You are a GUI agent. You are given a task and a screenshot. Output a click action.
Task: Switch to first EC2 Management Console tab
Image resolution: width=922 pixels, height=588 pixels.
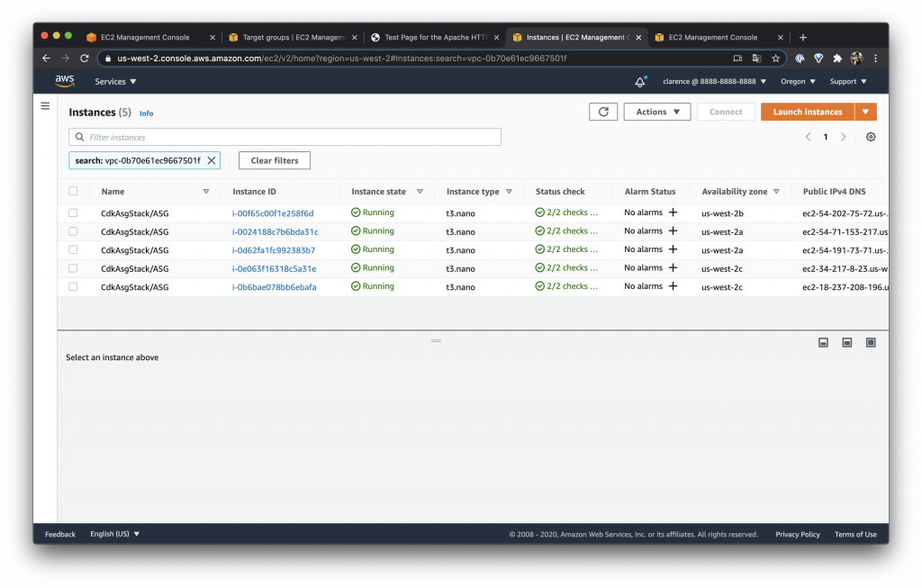coord(144,37)
